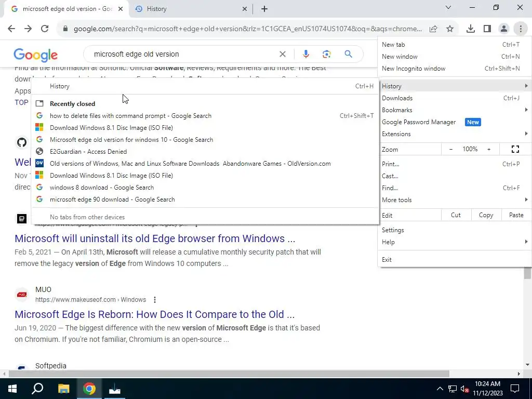Open the tab search chevron

pyautogui.click(x=448, y=7)
